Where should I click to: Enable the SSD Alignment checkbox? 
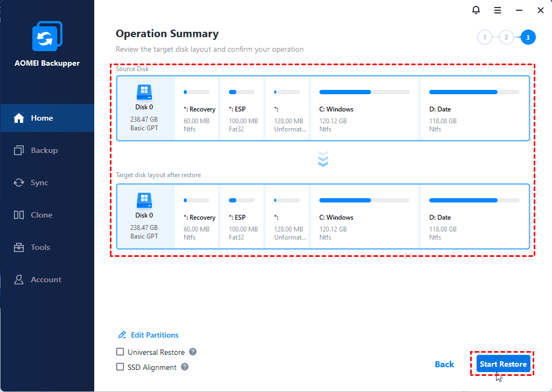121,367
